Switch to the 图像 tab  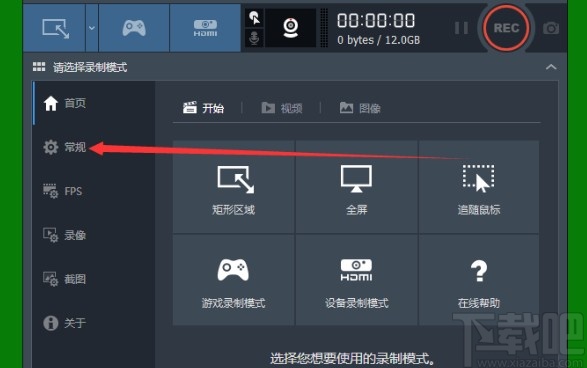(x=360, y=108)
